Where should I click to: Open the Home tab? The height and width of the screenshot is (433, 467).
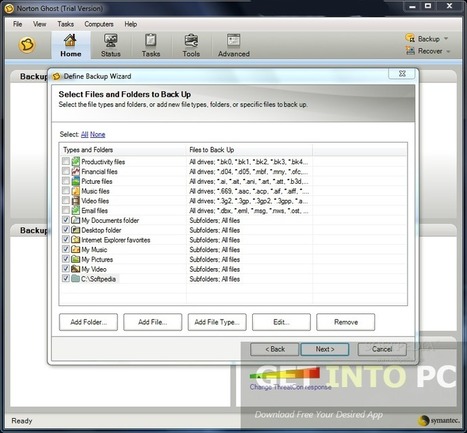tap(71, 46)
